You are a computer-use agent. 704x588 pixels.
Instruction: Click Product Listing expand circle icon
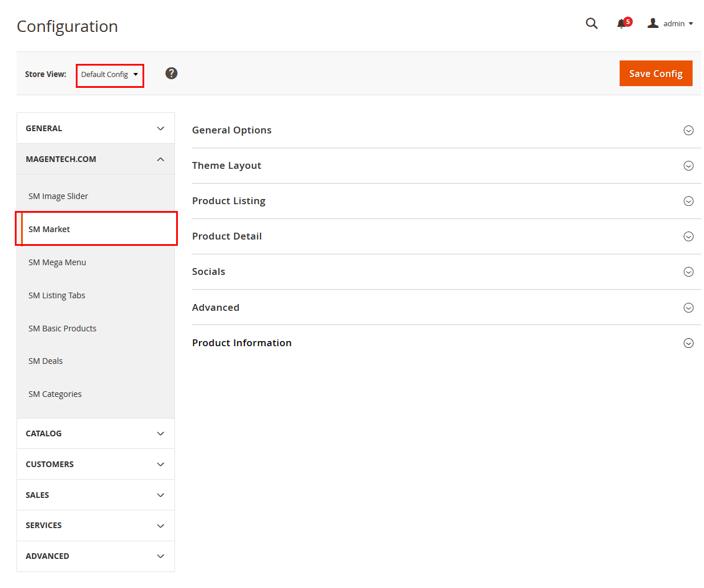[688, 201]
